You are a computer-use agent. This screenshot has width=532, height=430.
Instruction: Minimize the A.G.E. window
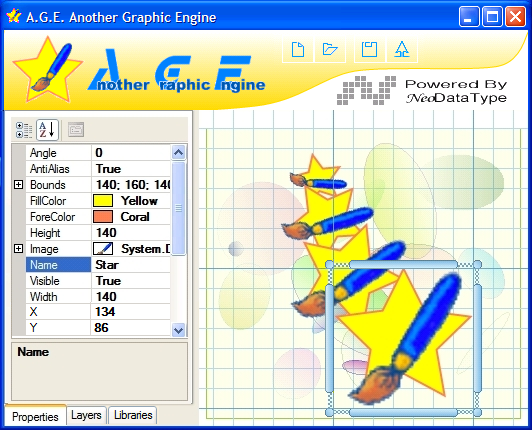(469, 16)
